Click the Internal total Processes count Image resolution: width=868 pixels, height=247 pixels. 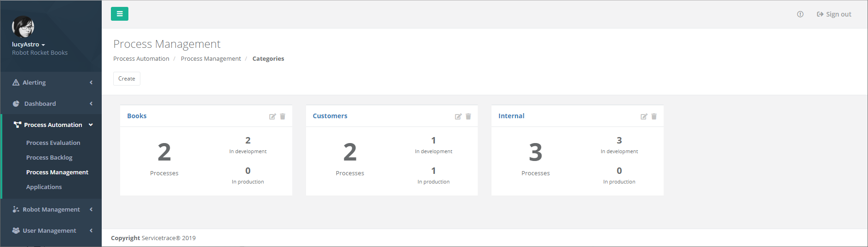tap(536, 152)
